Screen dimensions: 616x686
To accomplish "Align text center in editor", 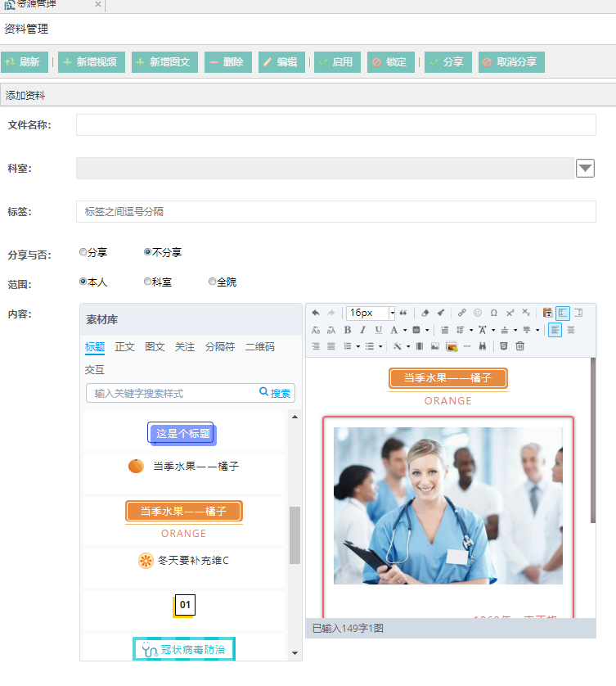I will [570, 330].
